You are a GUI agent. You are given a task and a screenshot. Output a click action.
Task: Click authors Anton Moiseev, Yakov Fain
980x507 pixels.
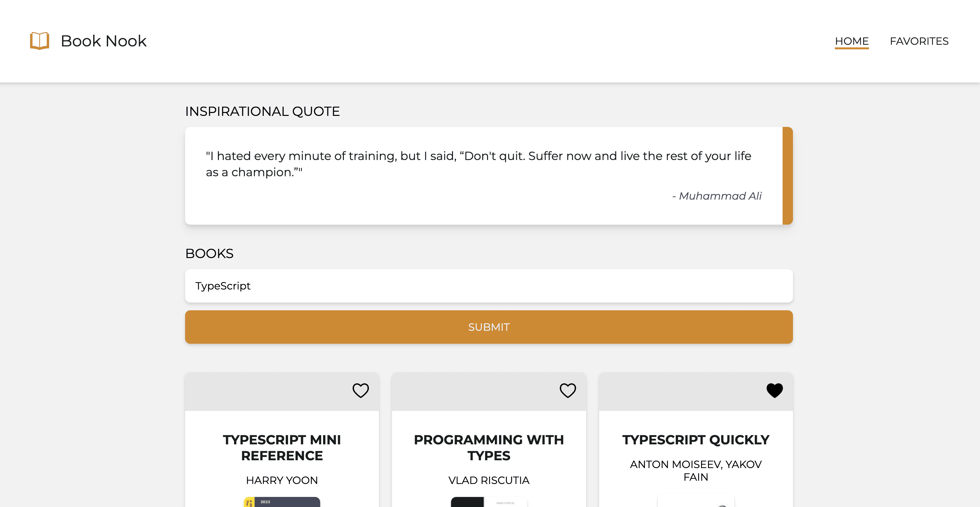[x=696, y=471]
